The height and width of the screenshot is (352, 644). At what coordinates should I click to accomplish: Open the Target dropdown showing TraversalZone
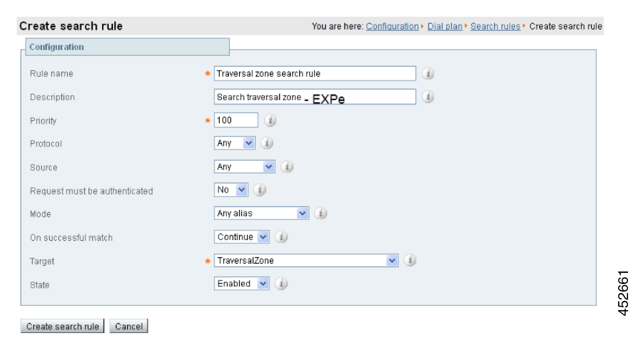pos(306,260)
